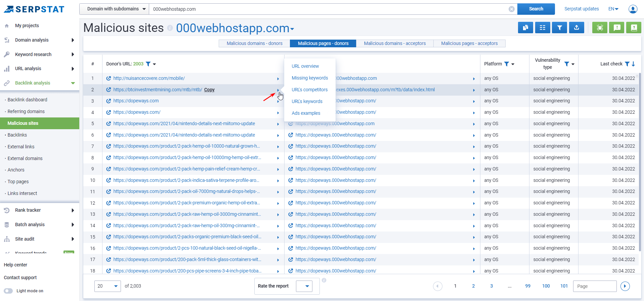Click the Page number input field
644x301 pixels.
(x=595, y=286)
